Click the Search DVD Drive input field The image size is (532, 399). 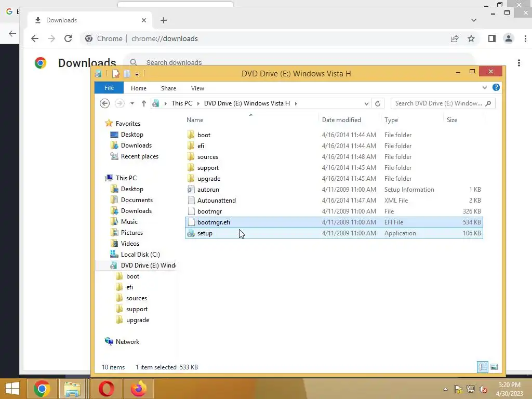pos(443,103)
